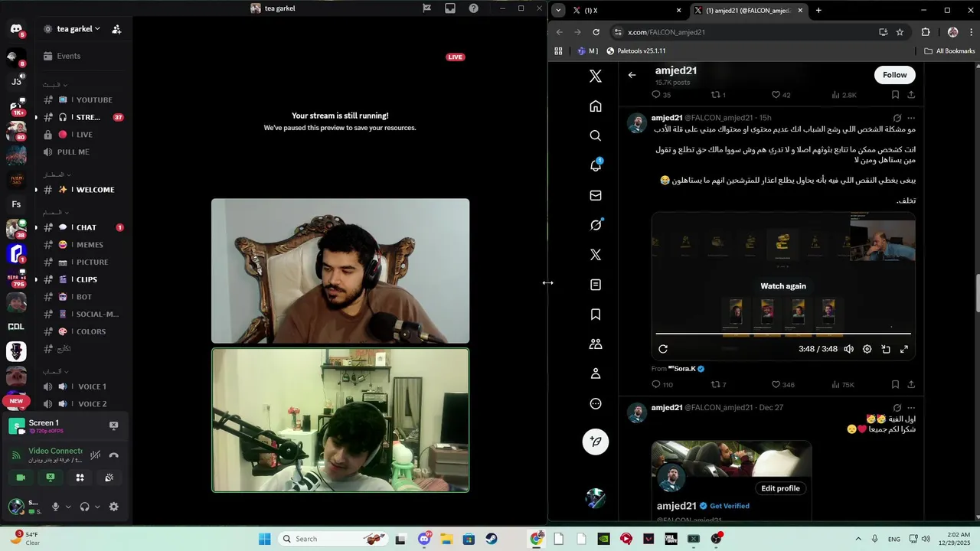Open the Chrome tab search dropdown
The image size is (980, 551).
558,11
